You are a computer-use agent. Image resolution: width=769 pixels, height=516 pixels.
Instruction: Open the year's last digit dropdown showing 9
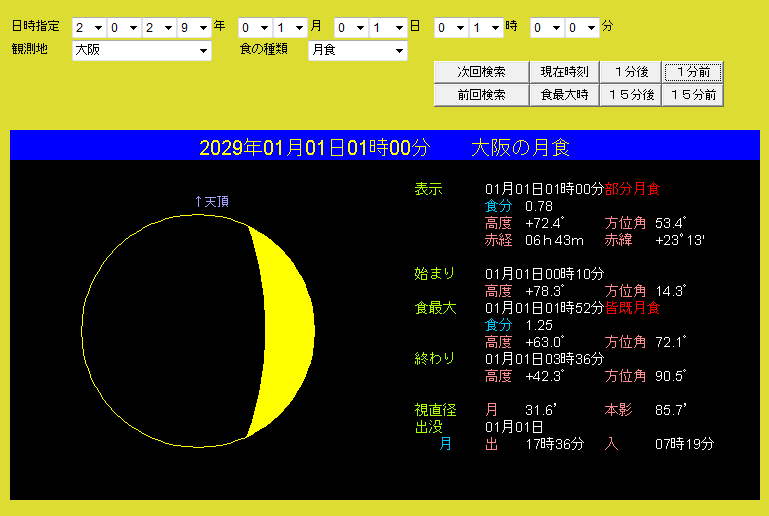point(194,27)
